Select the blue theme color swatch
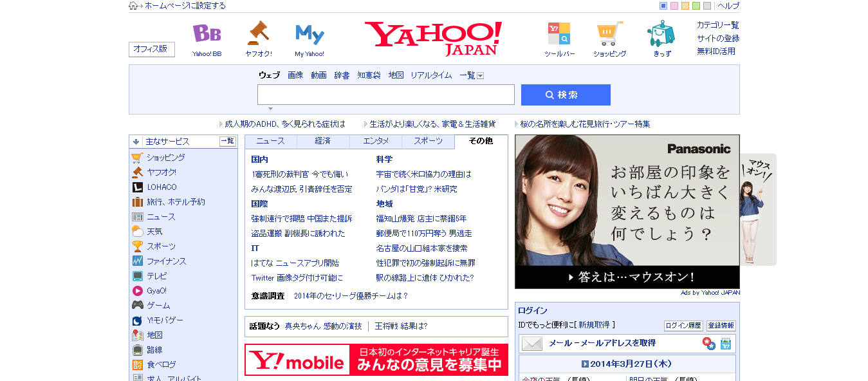The width and height of the screenshot is (868, 381). tap(663, 6)
